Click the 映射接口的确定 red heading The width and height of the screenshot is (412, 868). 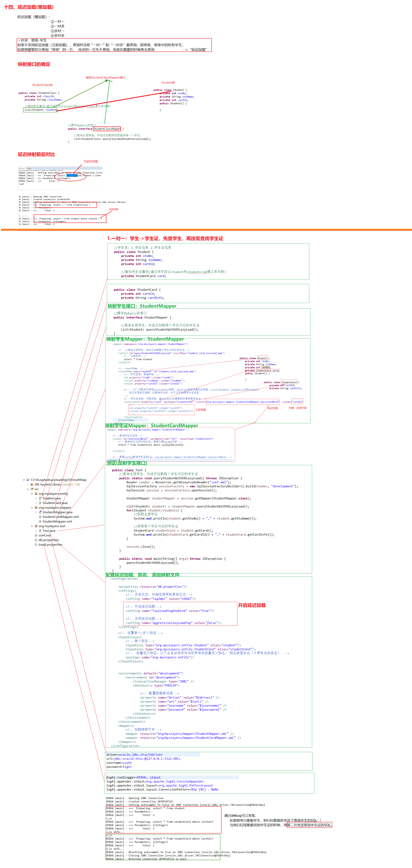pyautogui.click(x=34, y=64)
